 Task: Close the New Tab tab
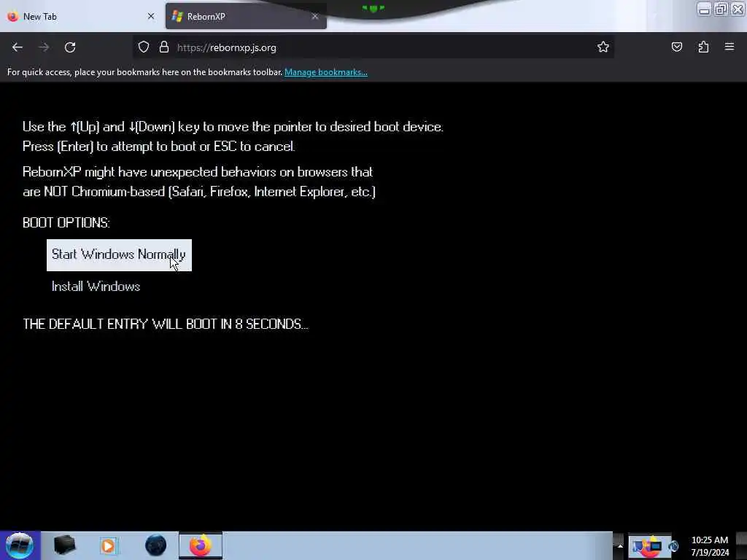(151, 16)
